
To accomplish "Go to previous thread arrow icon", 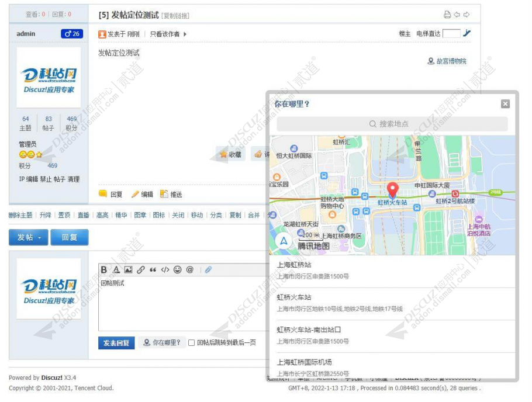I will [457, 15].
